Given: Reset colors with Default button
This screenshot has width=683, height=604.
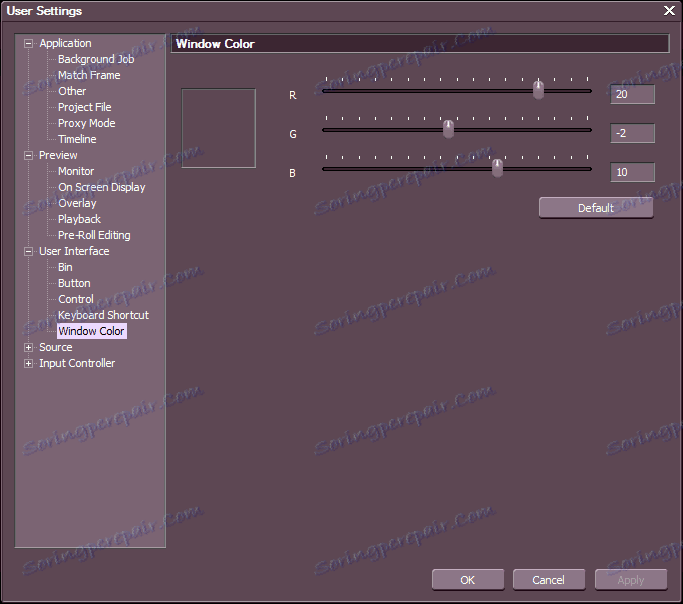Looking at the screenshot, I should click(596, 208).
